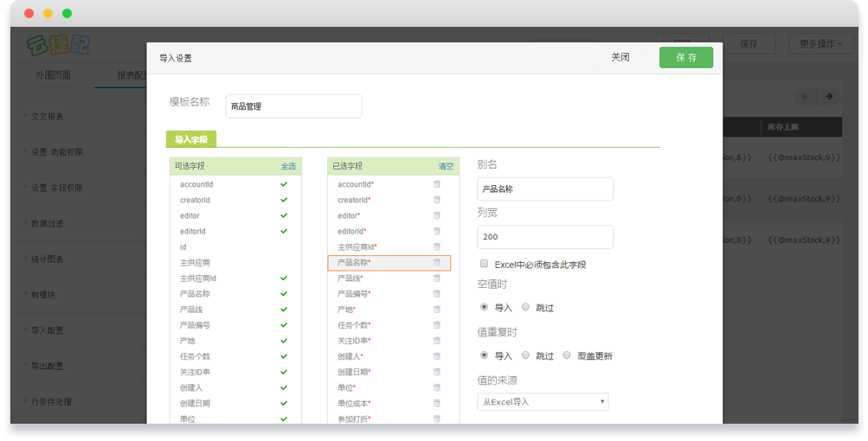The height and width of the screenshot is (441, 868).
Task: Switch to the 导入字段 tab
Action: (x=191, y=139)
